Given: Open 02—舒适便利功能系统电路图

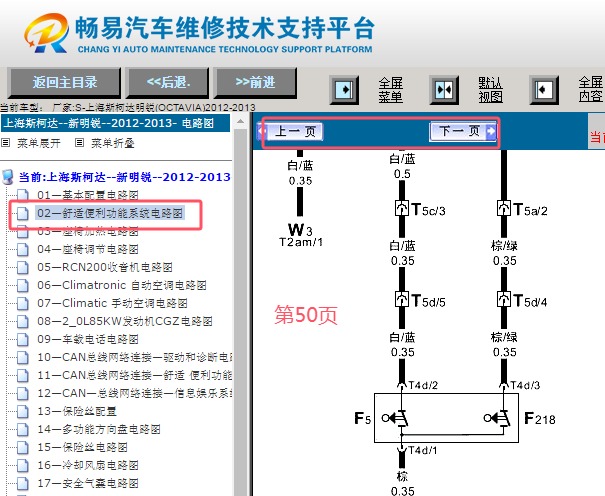Looking at the screenshot, I should (110, 213).
